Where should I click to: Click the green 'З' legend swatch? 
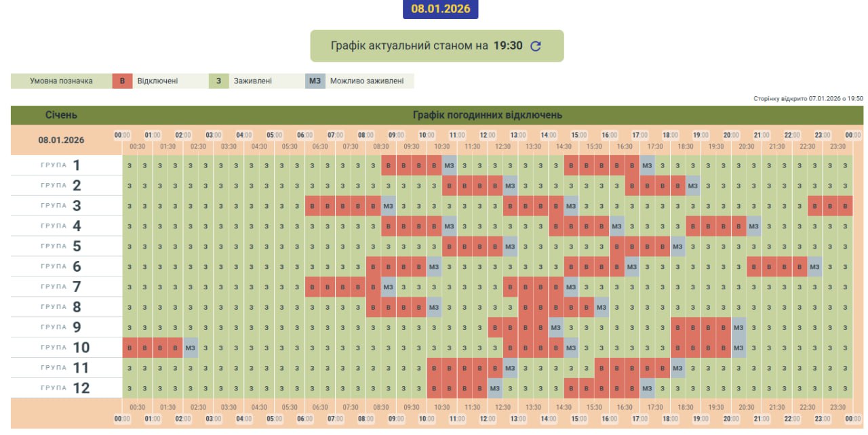point(218,81)
